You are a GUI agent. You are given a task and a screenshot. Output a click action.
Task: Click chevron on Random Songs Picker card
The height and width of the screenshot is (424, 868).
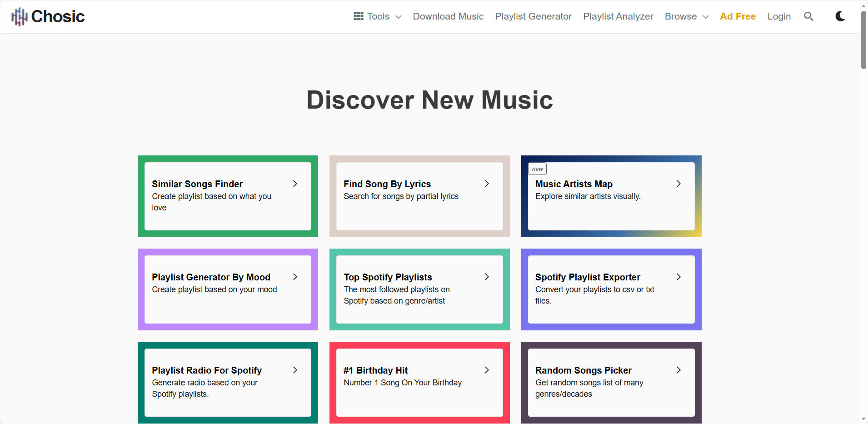pyautogui.click(x=678, y=370)
